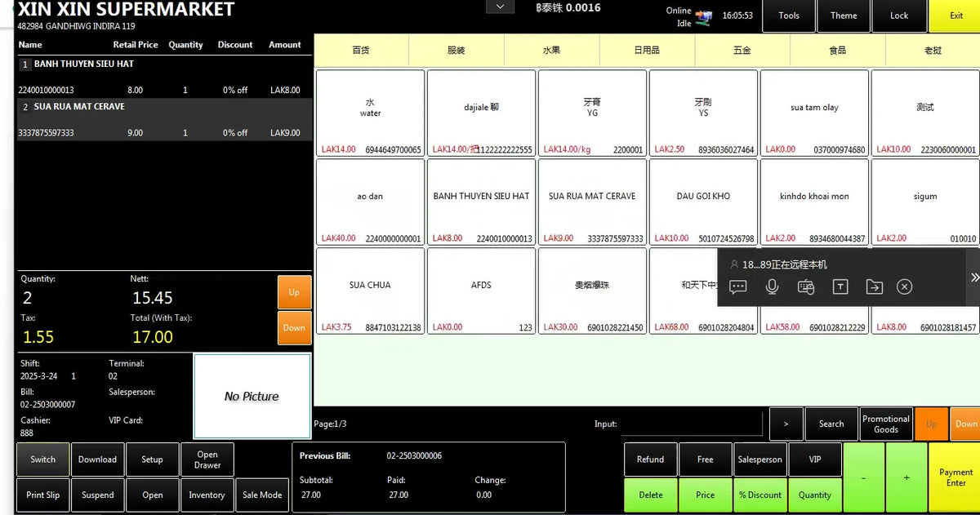Open the Inventory button
The width and height of the screenshot is (980, 515).
[207, 495]
